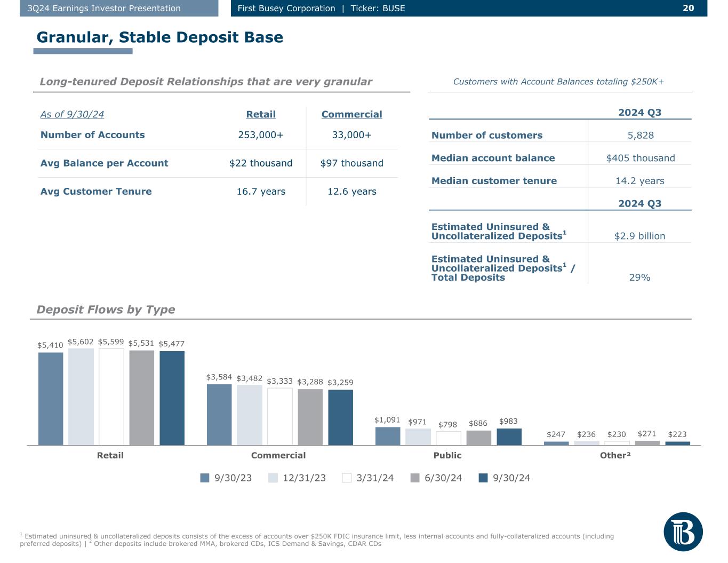Select the $2.9 billion uninsured deposits value
Image resolution: width=728 pixels, height=563 pixels.
pos(639,236)
